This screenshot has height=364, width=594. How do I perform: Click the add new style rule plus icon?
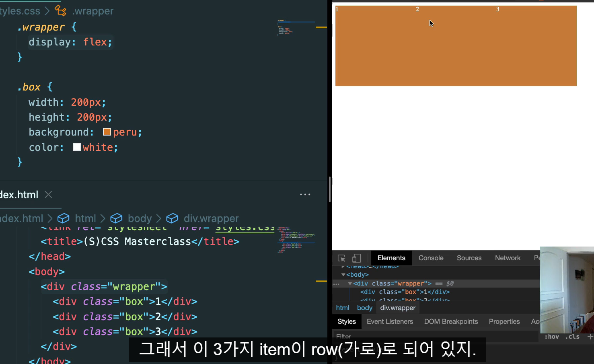(x=590, y=337)
